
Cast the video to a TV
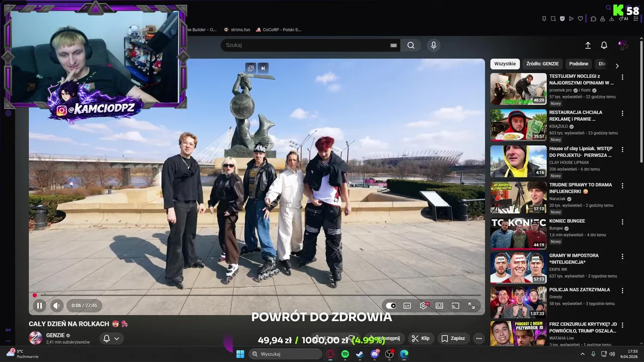tap(455, 305)
